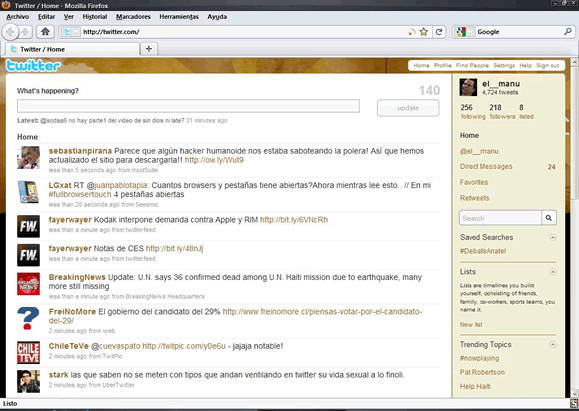
Task: Click the Firefox back arrow button
Action: tap(10, 32)
